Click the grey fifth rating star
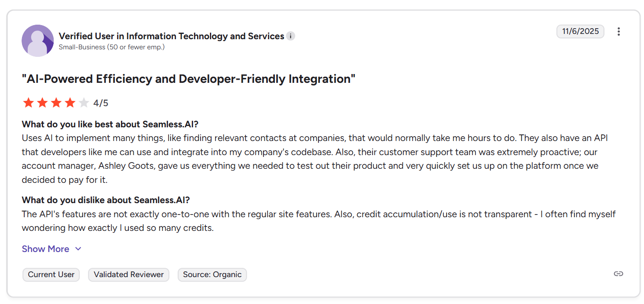Image resolution: width=644 pixels, height=304 pixels. (x=84, y=103)
